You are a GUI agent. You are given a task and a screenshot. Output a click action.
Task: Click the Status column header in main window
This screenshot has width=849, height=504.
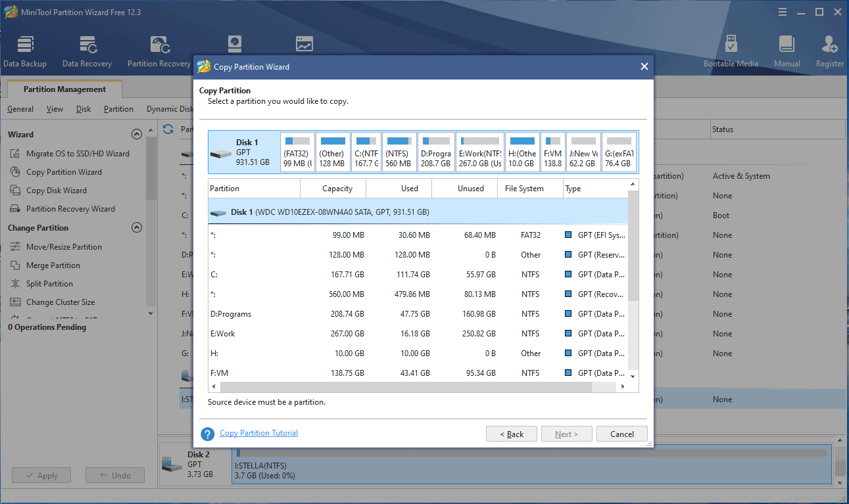777,129
